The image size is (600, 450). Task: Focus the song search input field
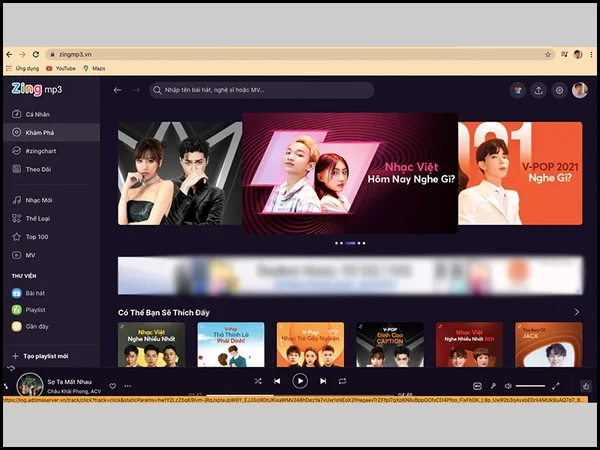click(x=262, y=90)
